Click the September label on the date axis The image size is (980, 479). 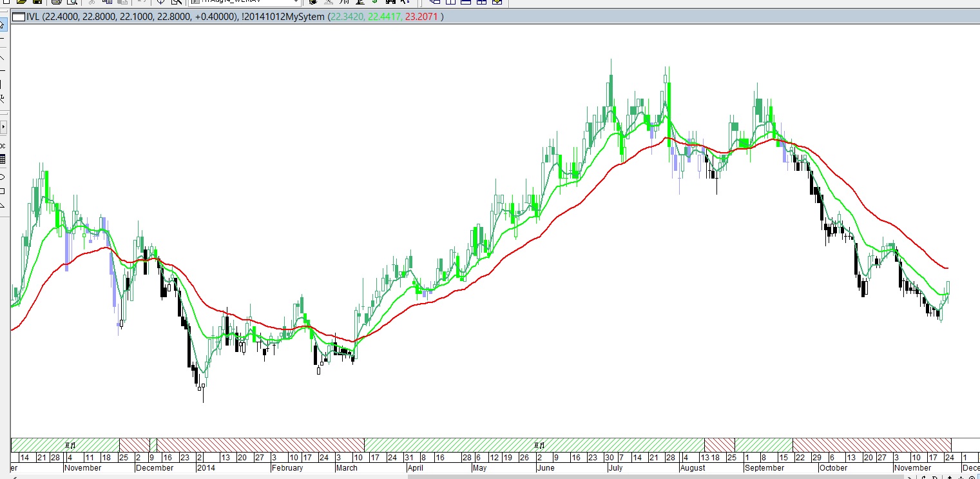click(x=764, y=468)
